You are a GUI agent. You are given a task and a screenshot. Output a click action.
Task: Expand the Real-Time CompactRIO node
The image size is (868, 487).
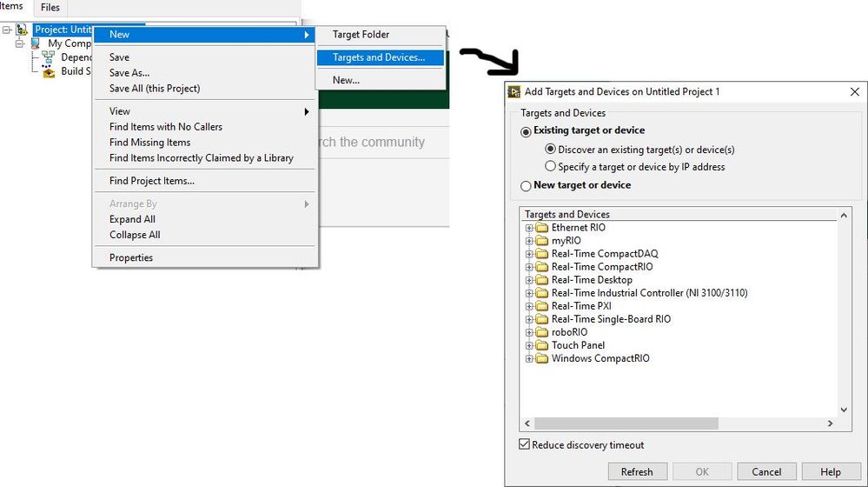[x=529, y=267]
